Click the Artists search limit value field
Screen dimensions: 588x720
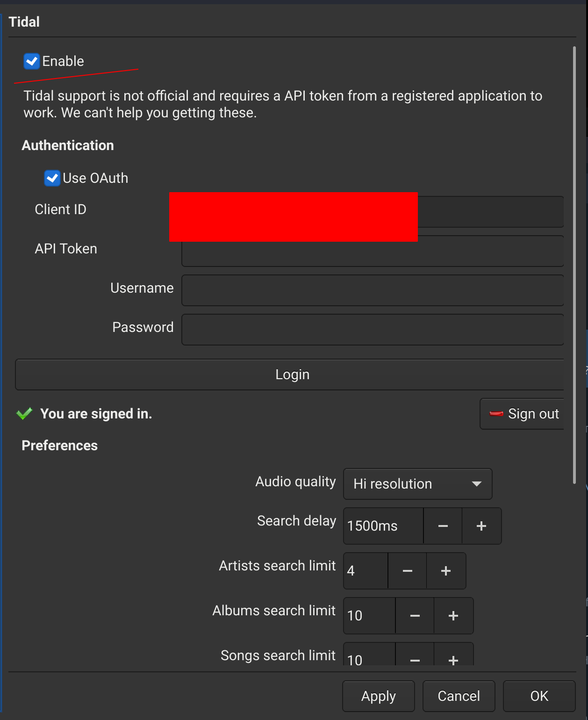click(x=366, y=571)
